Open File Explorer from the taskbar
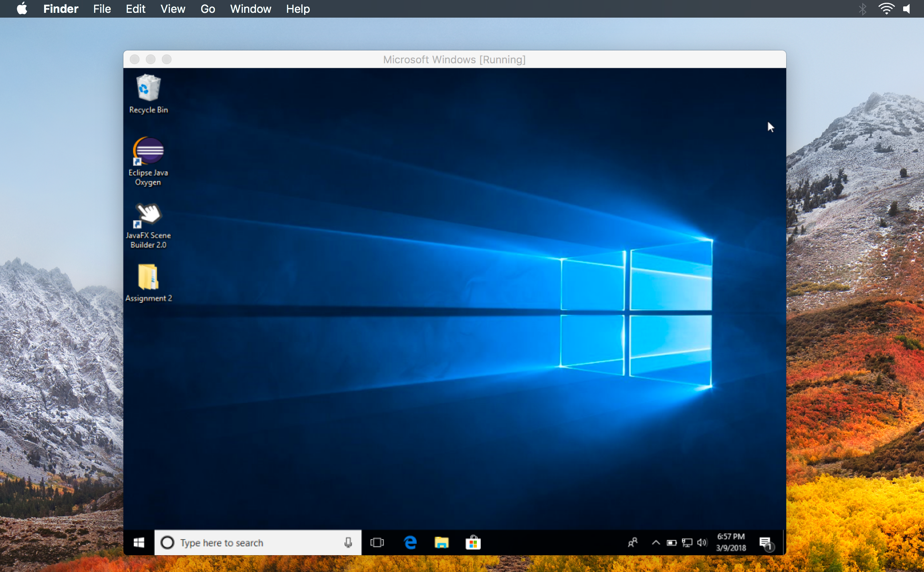The height and width of the screenshot is (572, 924). click(x=442, y=542)
